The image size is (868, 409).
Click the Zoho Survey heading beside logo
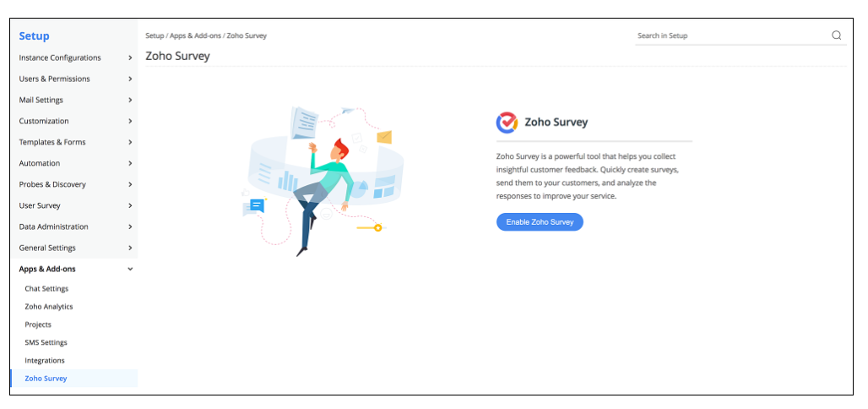[556, 123]
